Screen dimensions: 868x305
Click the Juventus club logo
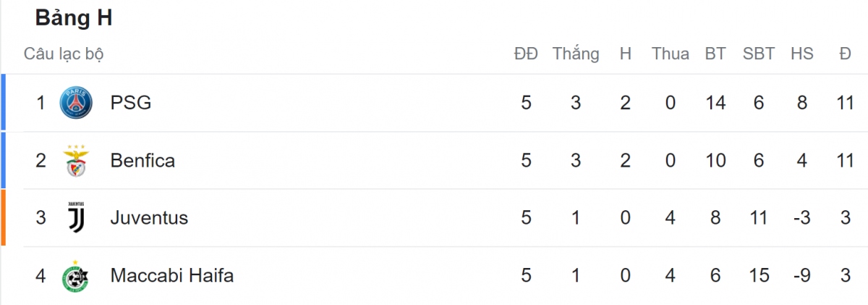coord(76,217)
